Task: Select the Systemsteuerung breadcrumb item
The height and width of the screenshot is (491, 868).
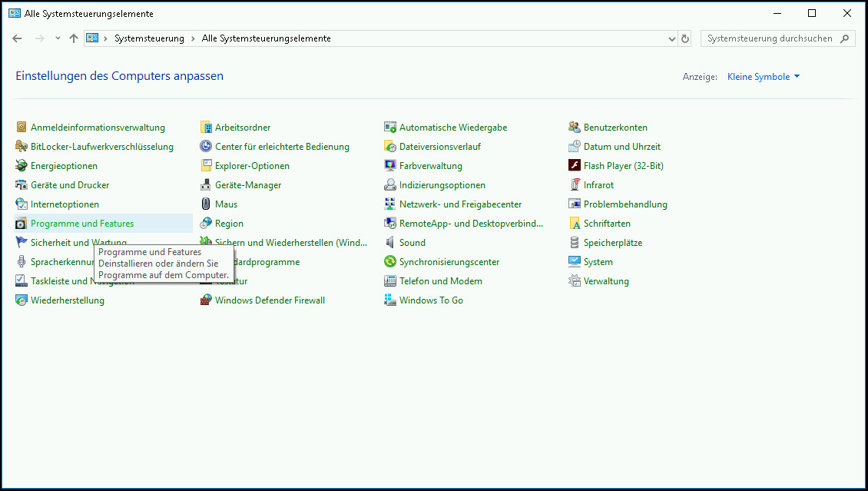Action: pyautogui.click(x=149, y=38)
